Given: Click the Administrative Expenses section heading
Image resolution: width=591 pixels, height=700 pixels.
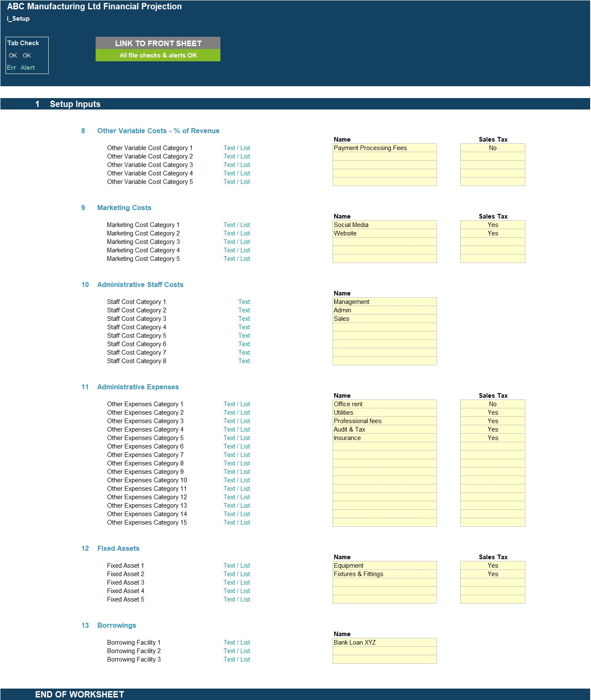Looking at the screenshot, I should [x=138, y=387].
